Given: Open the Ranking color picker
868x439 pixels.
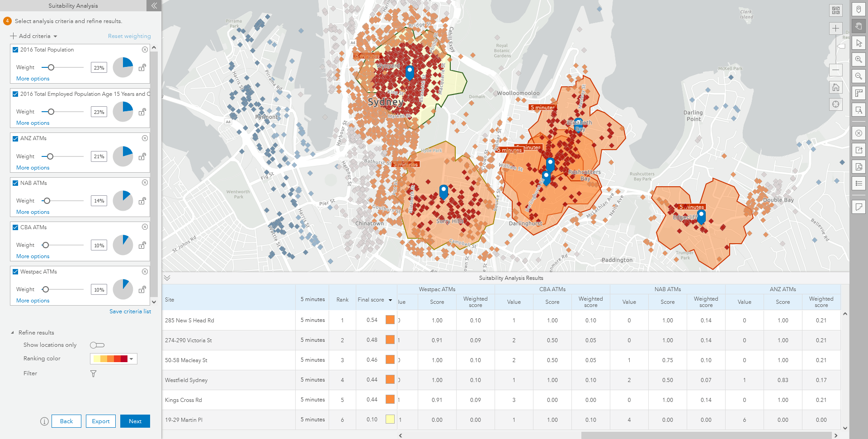Looking at the screenshot, I should (x=131, y=359).
